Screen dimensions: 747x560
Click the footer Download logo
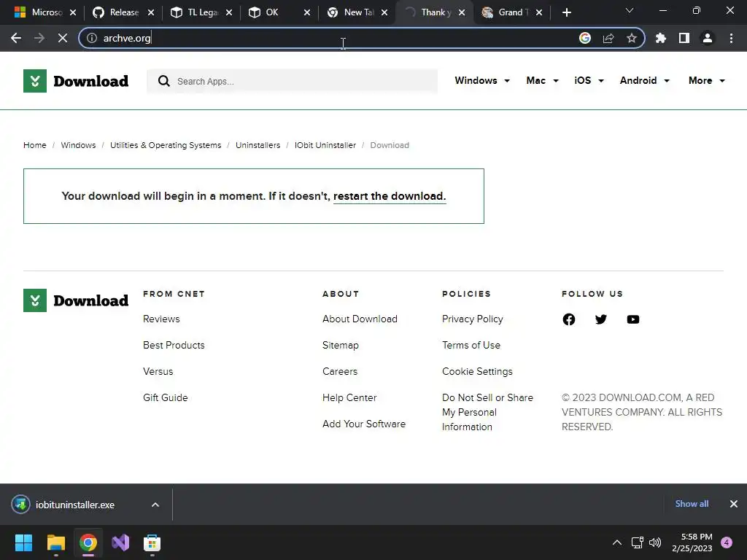76,300
